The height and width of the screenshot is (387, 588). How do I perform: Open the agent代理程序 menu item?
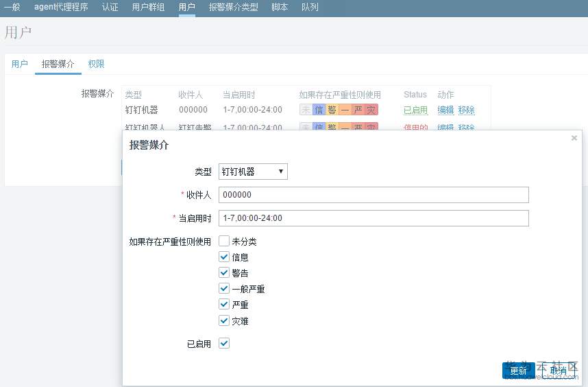pos(61,7)
